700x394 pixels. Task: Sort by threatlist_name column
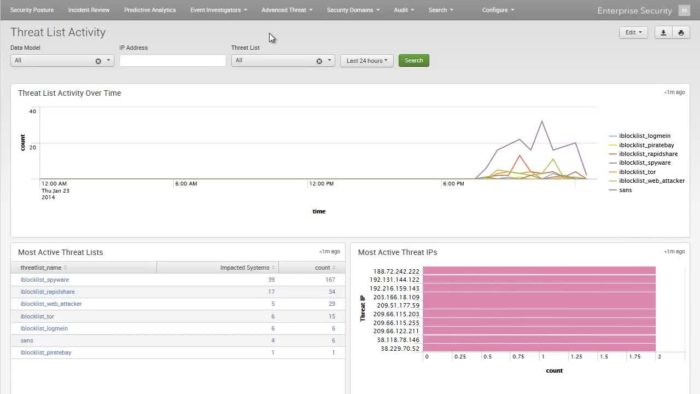43,268
